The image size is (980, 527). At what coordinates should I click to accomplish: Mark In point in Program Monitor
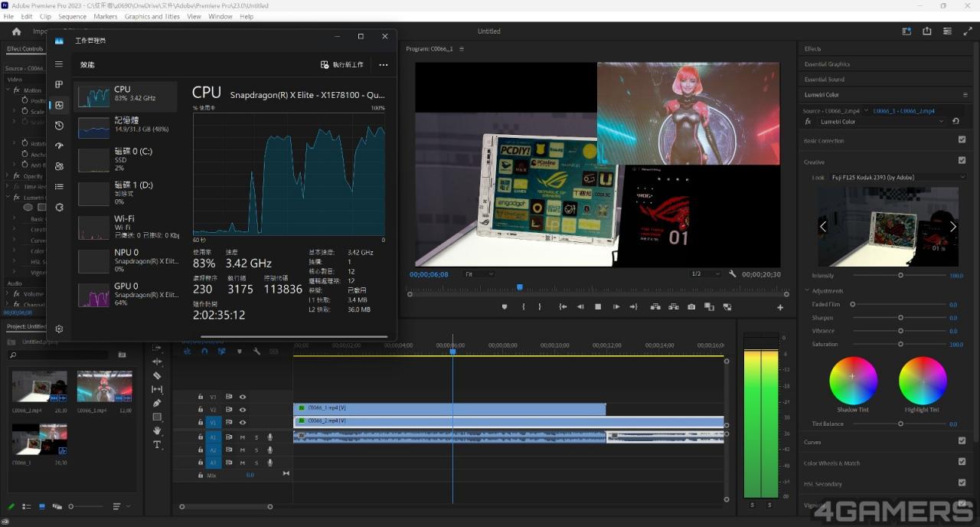point(524,307)
